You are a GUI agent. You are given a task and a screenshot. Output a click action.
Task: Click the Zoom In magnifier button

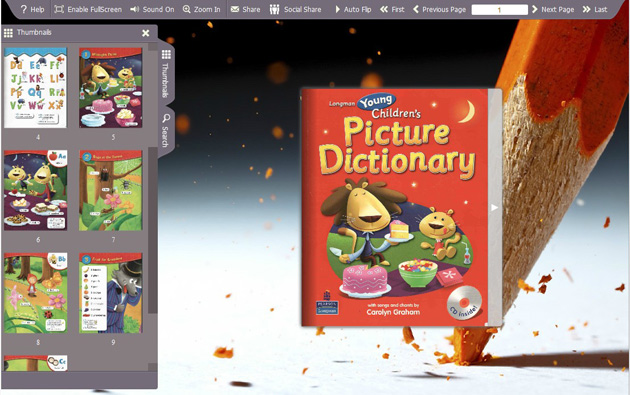tap(201, 9)
